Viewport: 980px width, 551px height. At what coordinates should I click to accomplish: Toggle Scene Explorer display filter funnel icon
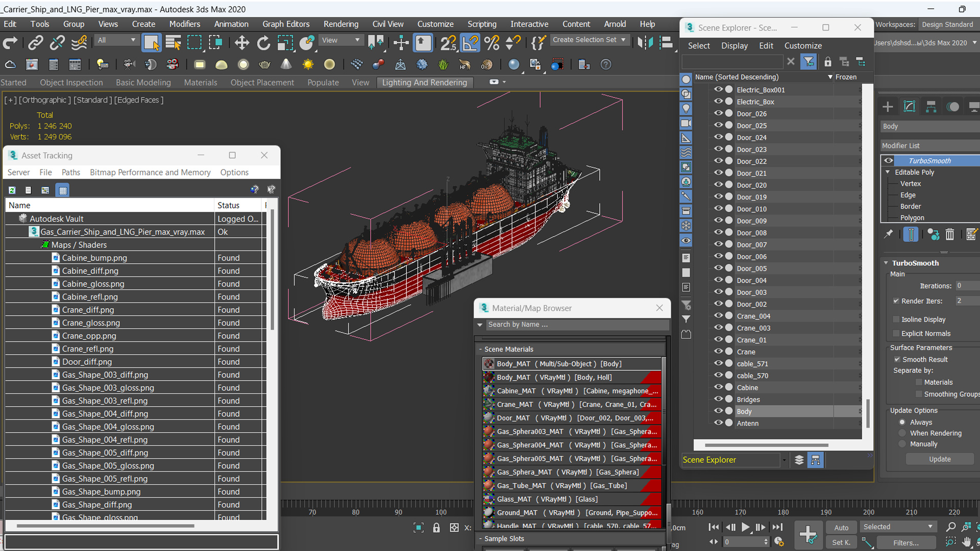point(808,62)
